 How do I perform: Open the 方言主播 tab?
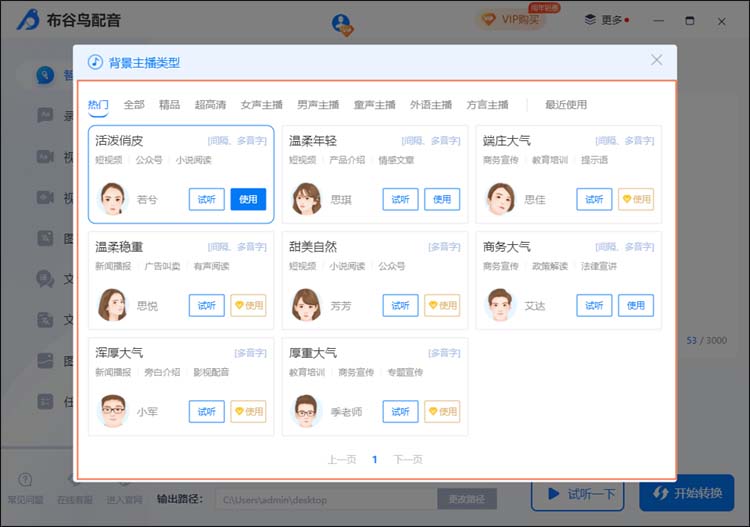[487, 105]
